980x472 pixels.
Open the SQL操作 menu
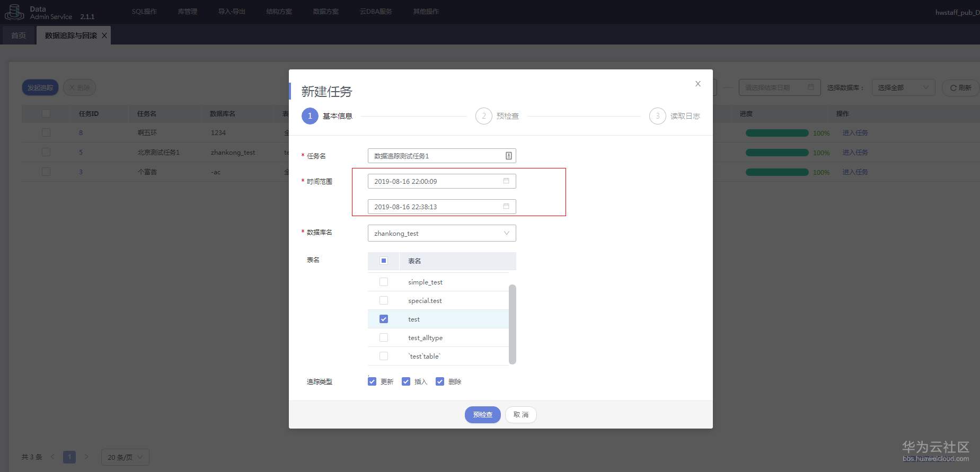coord(144,12)
